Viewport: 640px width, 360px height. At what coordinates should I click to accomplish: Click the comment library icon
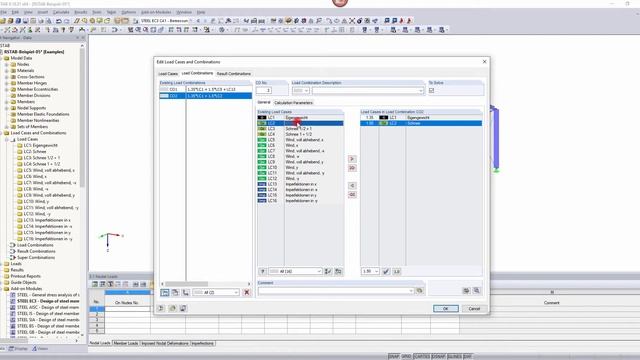[x=419, y=291]
